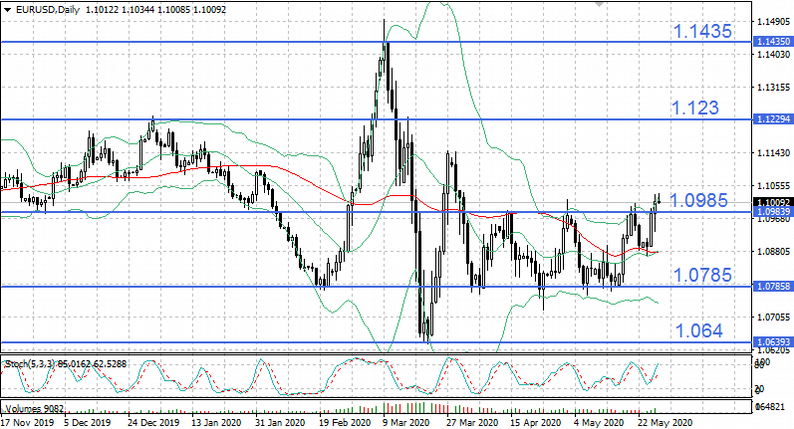Click the 1.11430 price scale value
The image size is (794, 429).
[773, 152]
